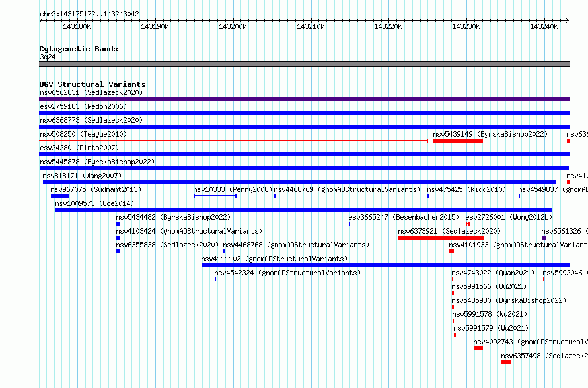
Task: Click the blue esv2759183 variant bar
Action: [304, 113]
